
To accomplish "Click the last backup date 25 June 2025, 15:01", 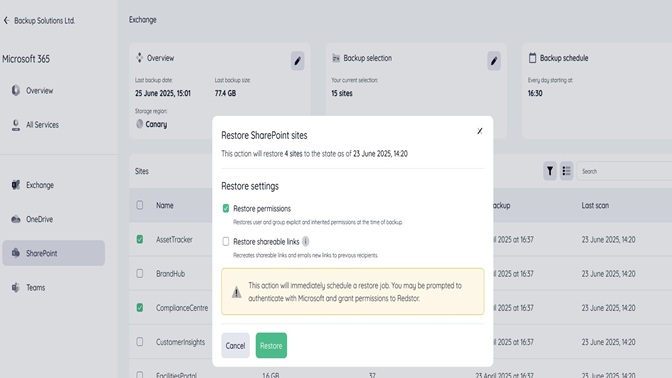I will [x=163, y=93].
